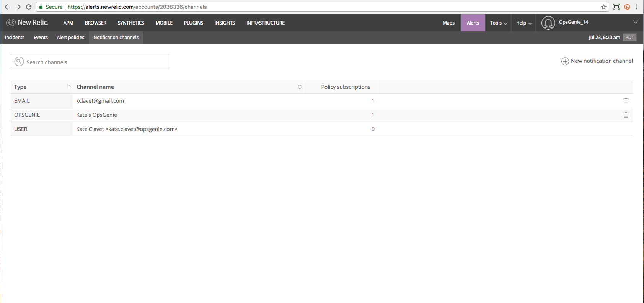Select the Alerts tab
The width and height of the screenshot is (644, 303).
coord(473,23)
